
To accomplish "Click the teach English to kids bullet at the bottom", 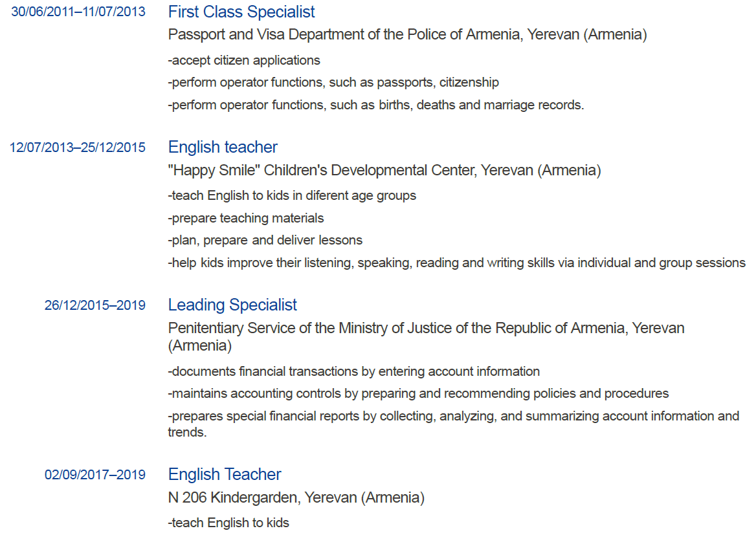I will 228,523.
